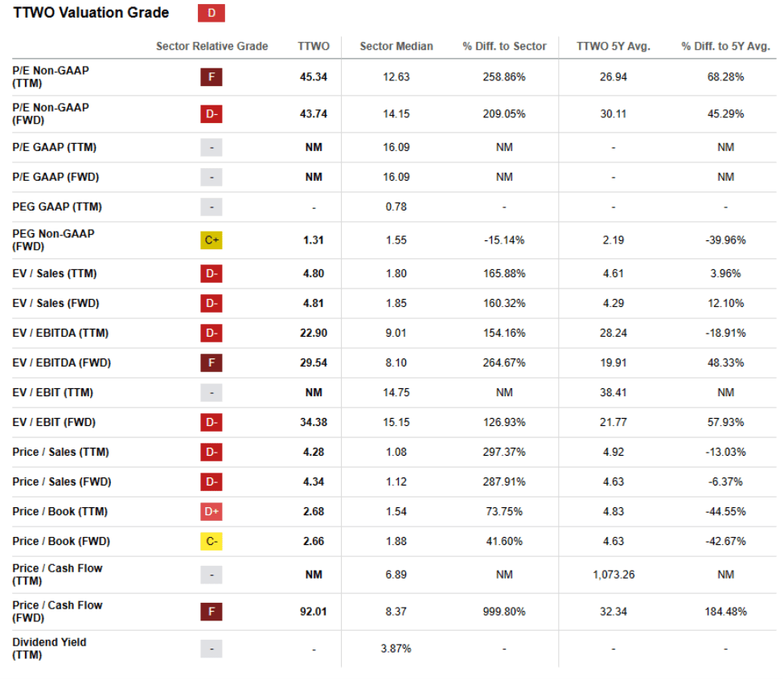Select sector diff value 264.67%
The width and height of the screenshot is (784, 680).
click(x=504, y=363)
